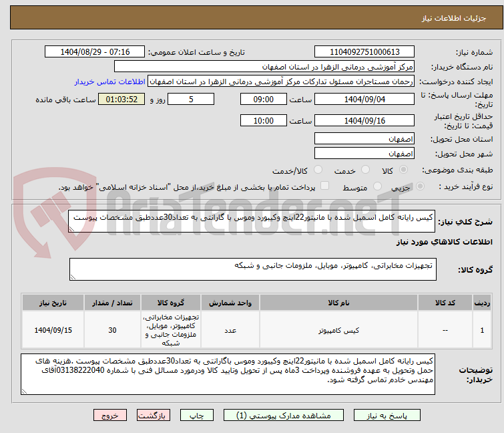Click the resize handle of شرح کلی نیاز textarea

pyautogui.click(x=71, y=229)
